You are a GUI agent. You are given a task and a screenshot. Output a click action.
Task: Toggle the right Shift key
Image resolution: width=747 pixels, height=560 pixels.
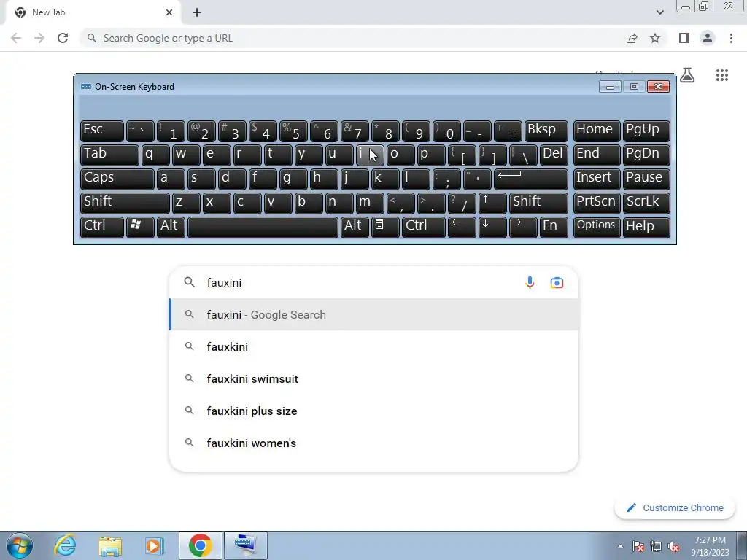click(538, 203)
